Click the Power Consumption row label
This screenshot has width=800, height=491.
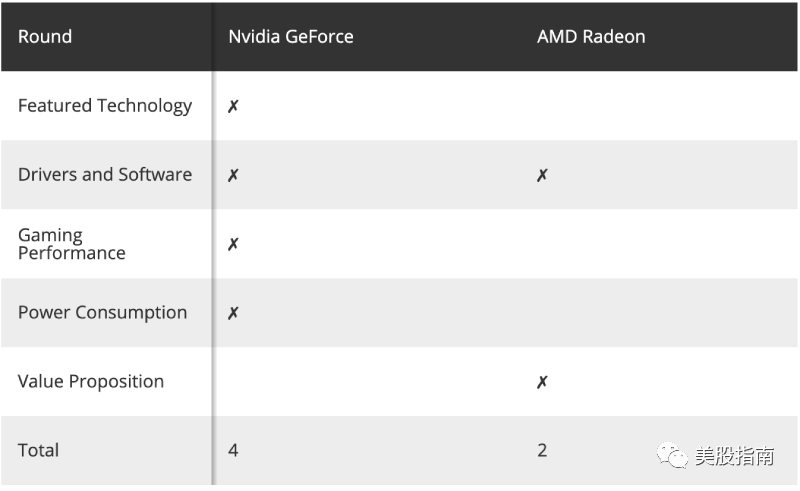(102, 313)
